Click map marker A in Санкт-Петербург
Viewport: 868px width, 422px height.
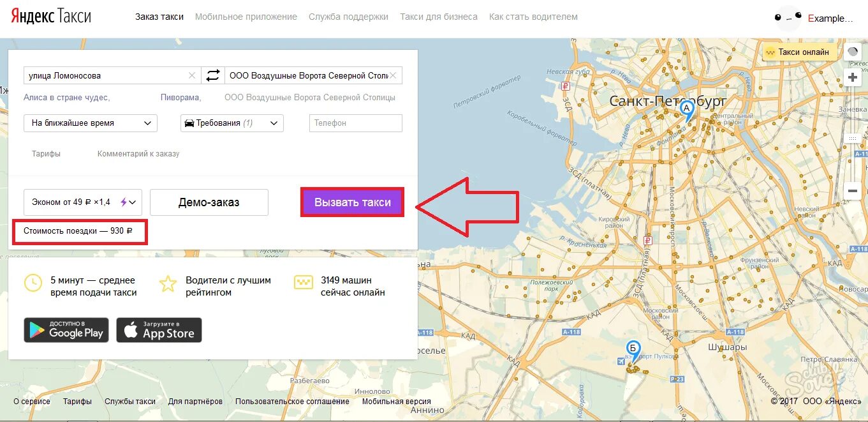[686, 111]
